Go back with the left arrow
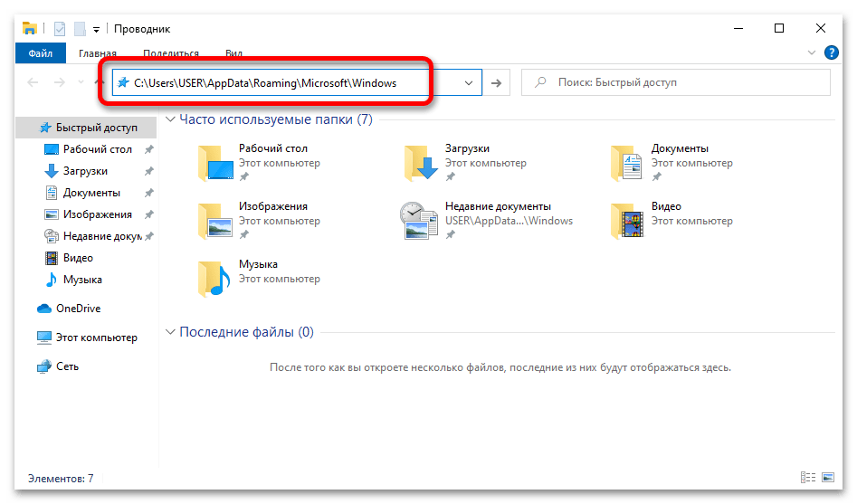Screen dimensions: 857x504 [33, 82]
